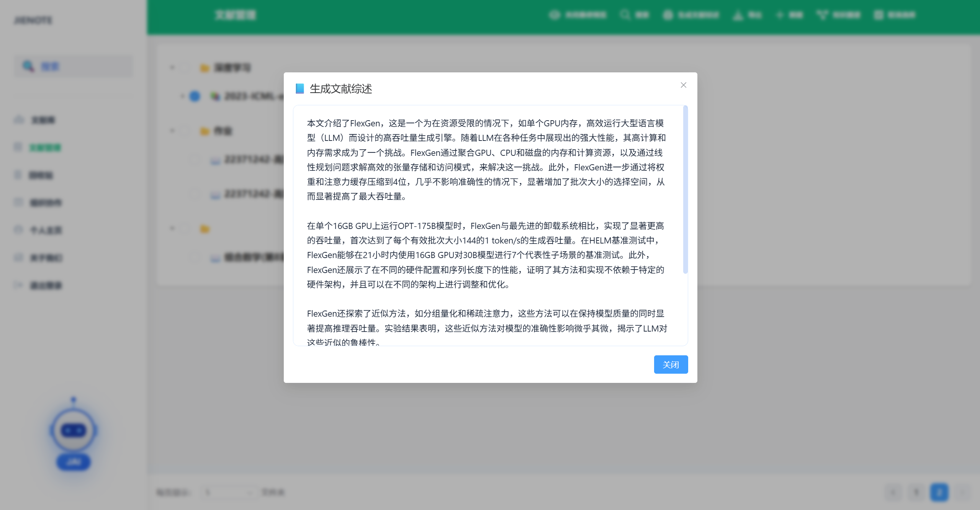The height and width of the screenshot is (510, 980).
Task: Click the sidebar search input box
Action: pyautogui.click(x=74, y=67)
